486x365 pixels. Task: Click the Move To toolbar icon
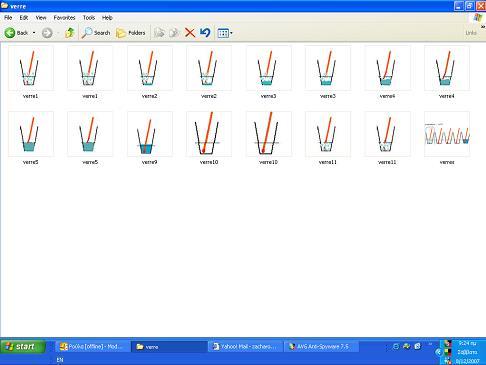[159, 33]
